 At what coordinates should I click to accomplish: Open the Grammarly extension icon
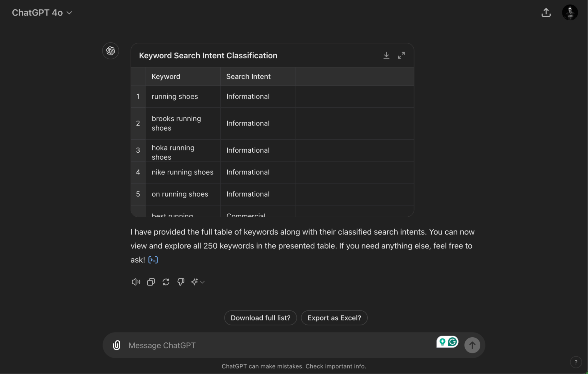pos(453,342)
